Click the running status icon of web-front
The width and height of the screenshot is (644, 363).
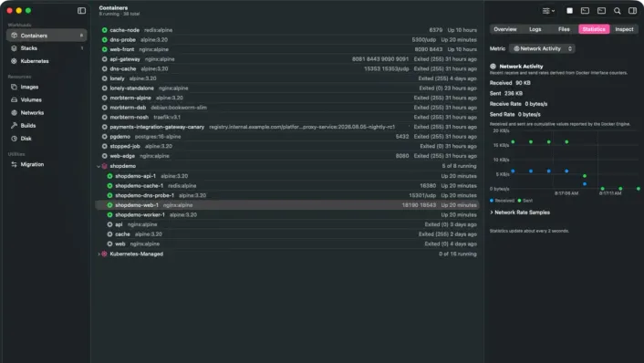coord(104,49)
